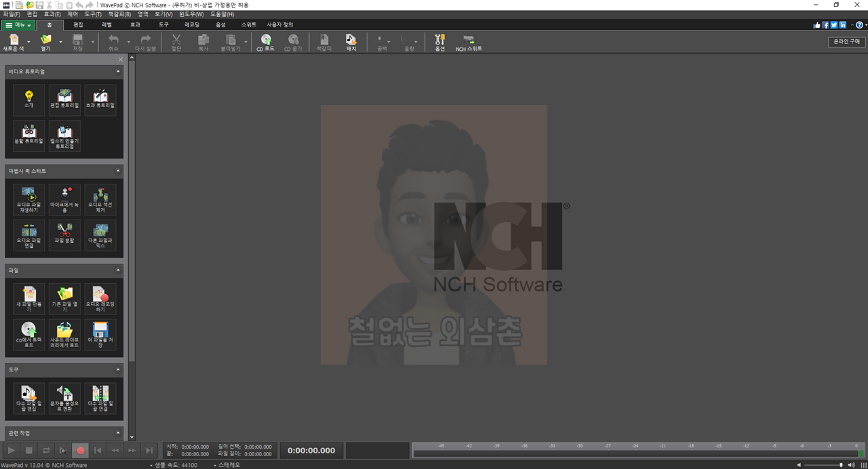Click 사운드 라이브러리에서 로드 icon

pos(64,335)
